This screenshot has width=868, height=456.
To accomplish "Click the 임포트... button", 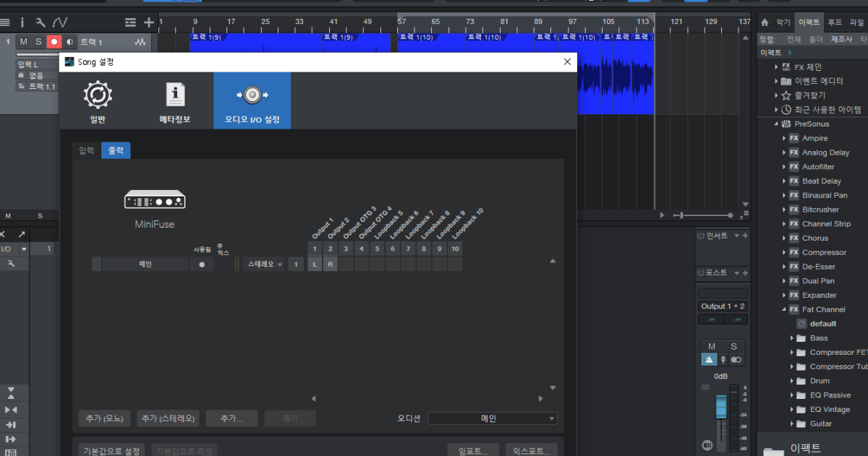I will coord(473,451).
